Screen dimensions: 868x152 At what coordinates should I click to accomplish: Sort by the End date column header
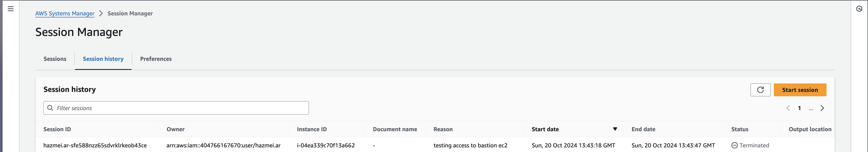click(x=643, y=129)
